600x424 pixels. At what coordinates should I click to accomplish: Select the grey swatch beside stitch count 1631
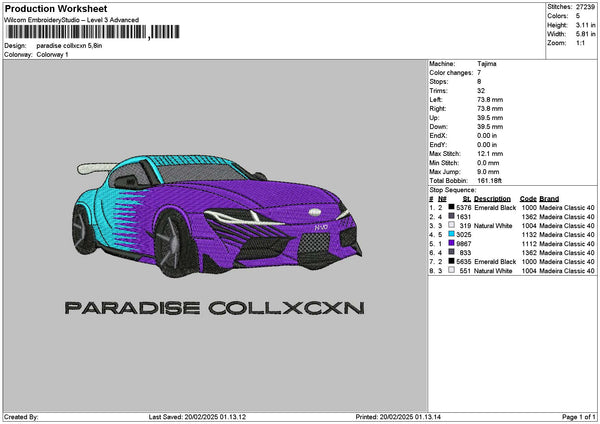[452, 217]
